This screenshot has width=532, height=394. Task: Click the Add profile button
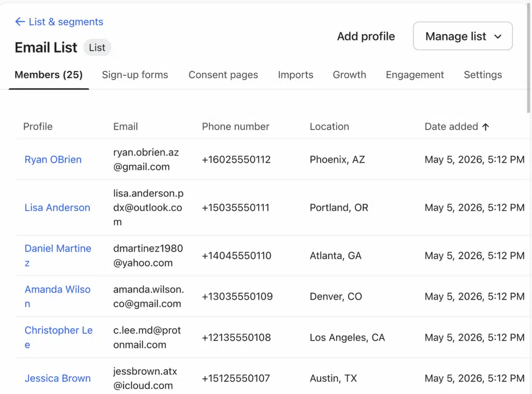[366, 36]
